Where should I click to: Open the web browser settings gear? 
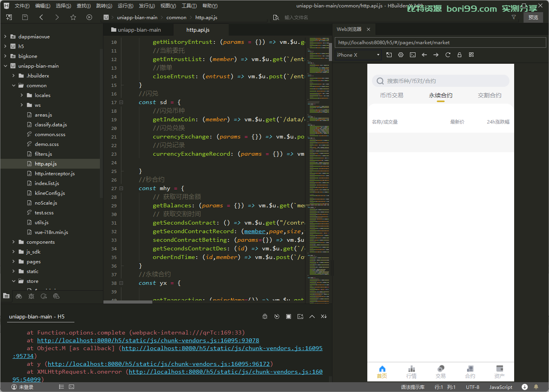pyautogui.click(x=401, y=55)
